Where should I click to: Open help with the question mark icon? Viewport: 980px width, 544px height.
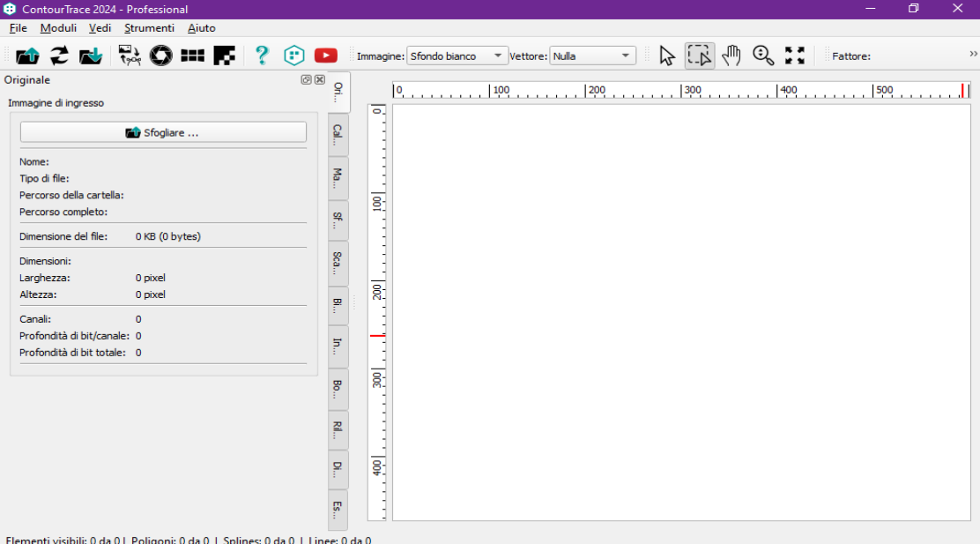tap(262, 56)
